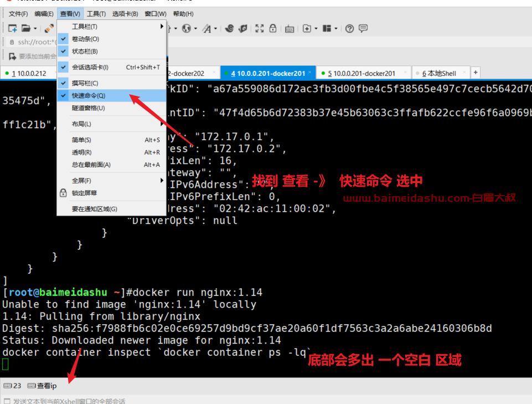Click the quick command button '23'

[x=12, y=386]
